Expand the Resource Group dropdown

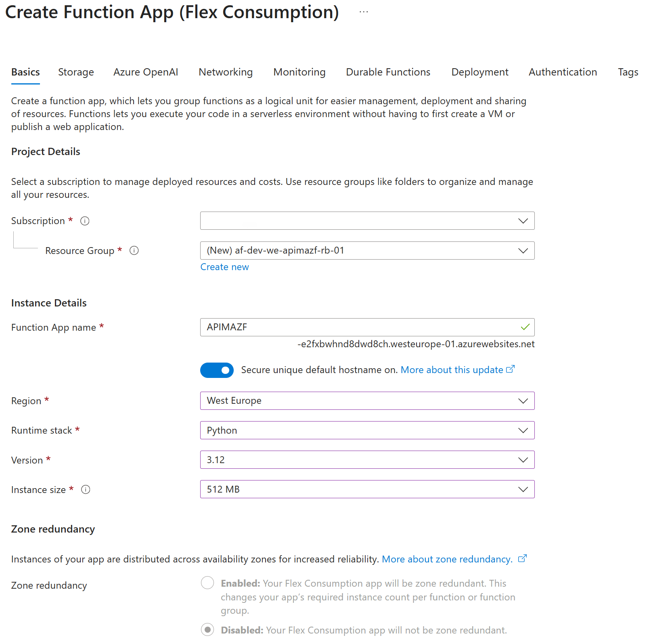(367, 251)
